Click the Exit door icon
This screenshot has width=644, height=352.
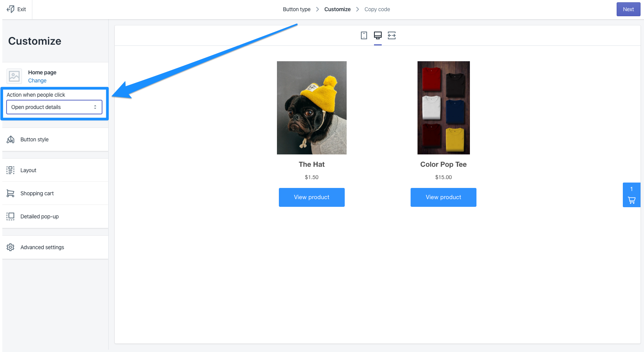click(11, 9)
